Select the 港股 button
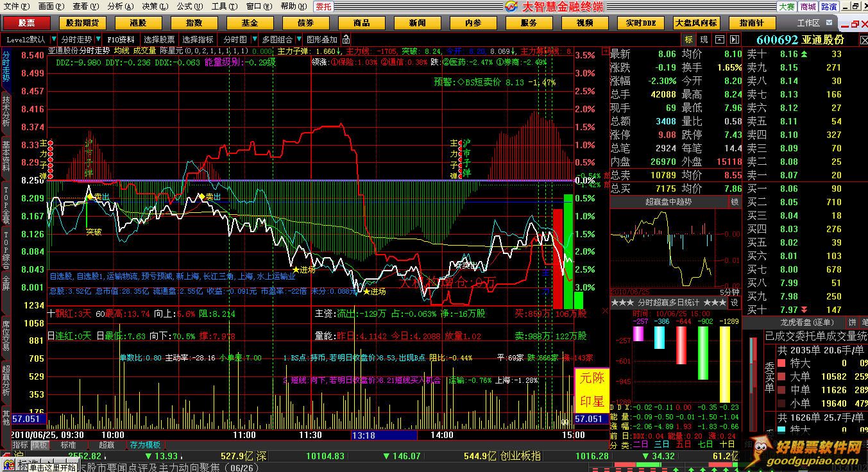The height and width of the screenshot is (472, 868). coord(138,23)
